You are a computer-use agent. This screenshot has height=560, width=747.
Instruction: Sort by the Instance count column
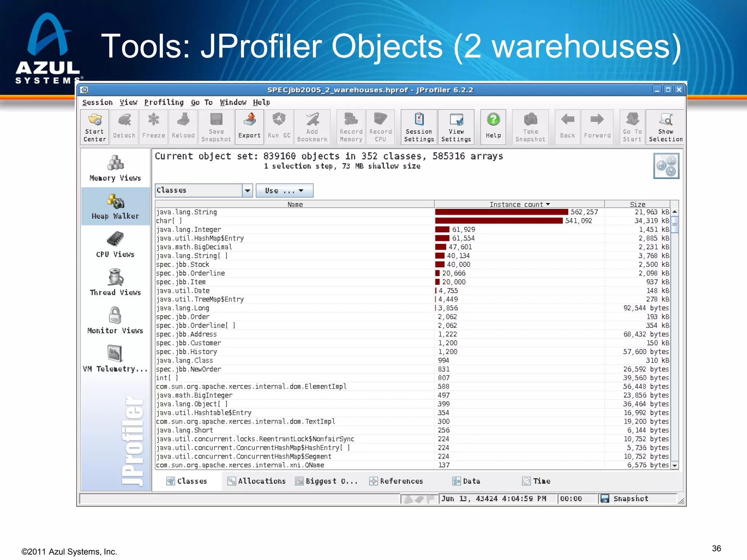pyautogui.click(x=519, y=204)
